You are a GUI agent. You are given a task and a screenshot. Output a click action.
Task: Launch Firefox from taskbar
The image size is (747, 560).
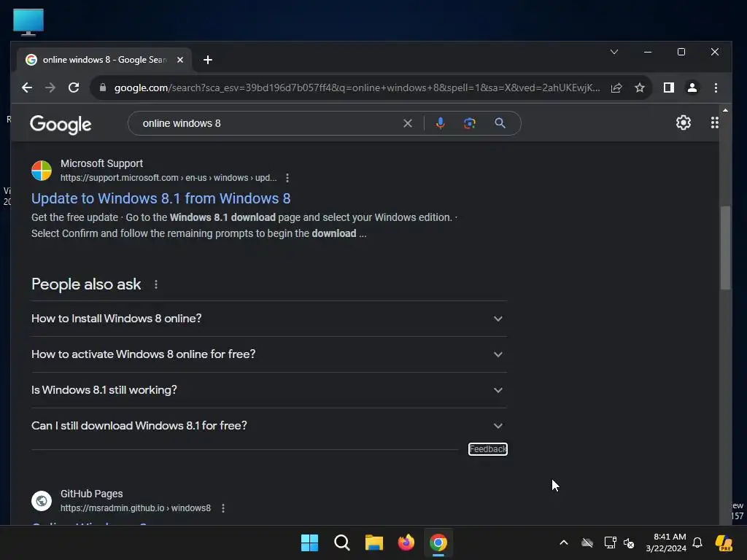[x=406, y=542]
